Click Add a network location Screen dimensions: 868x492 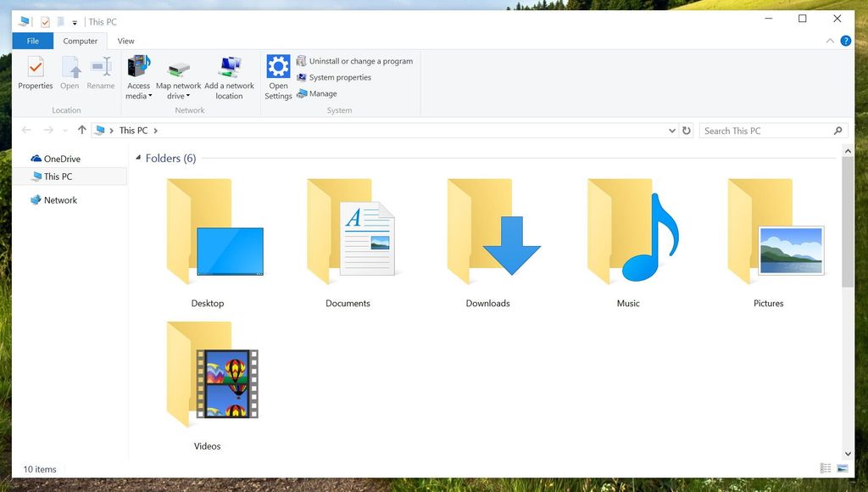click(x=229, y=76)
